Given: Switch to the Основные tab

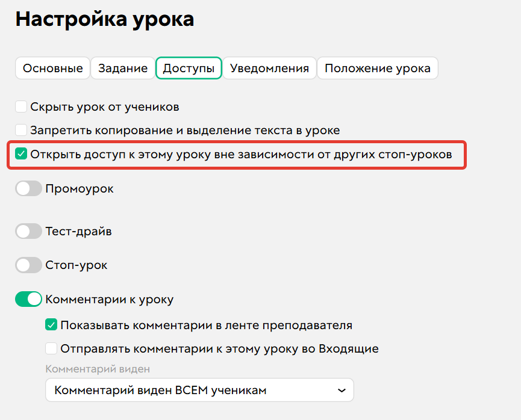Looking at the screenshot, I should 52,68.
